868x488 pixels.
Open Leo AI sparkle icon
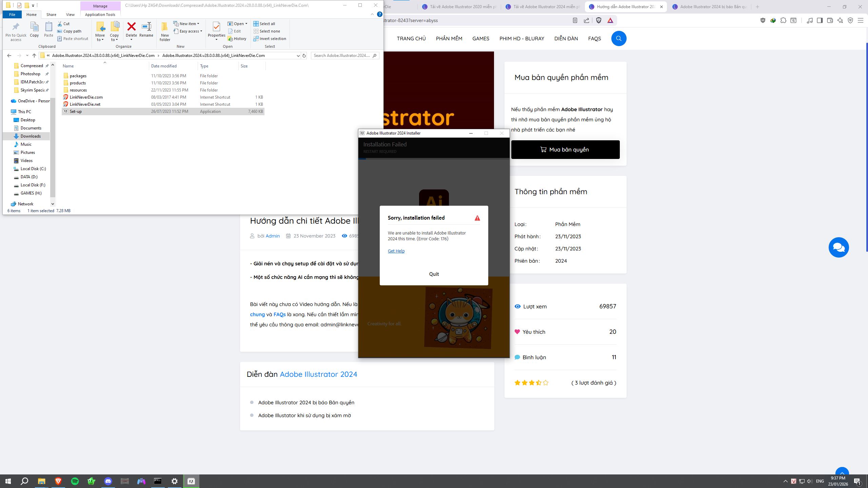click(841, 20)
